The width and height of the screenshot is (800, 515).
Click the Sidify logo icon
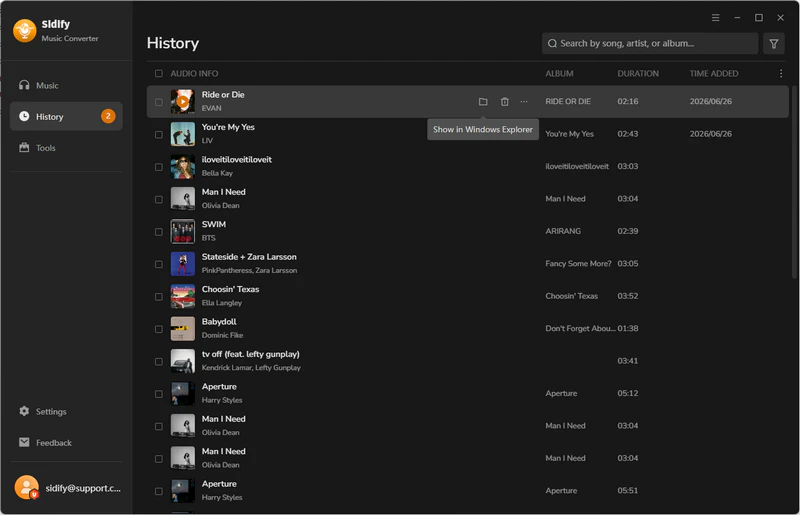pos(24,31)
